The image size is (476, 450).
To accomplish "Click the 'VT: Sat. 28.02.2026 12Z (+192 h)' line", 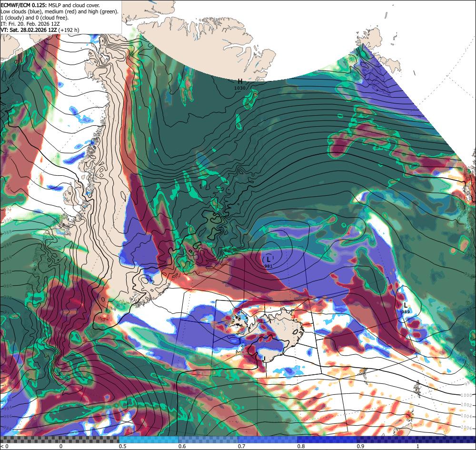I will pos(40,30).
